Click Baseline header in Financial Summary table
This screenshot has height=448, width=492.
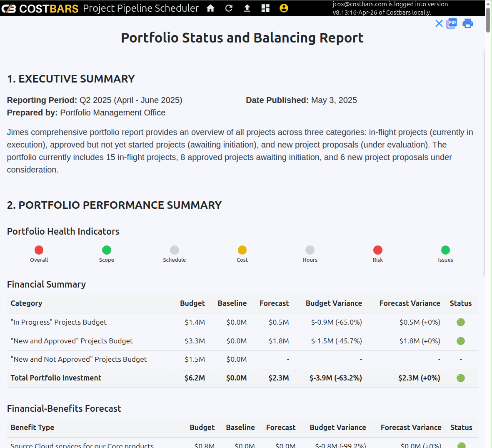(x=232, y=303)
